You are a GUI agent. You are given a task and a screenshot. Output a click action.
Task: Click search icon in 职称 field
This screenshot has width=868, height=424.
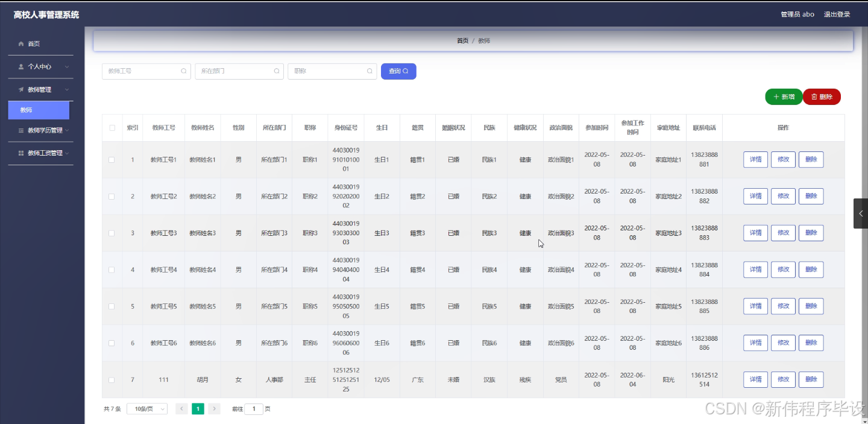point(370,71)
